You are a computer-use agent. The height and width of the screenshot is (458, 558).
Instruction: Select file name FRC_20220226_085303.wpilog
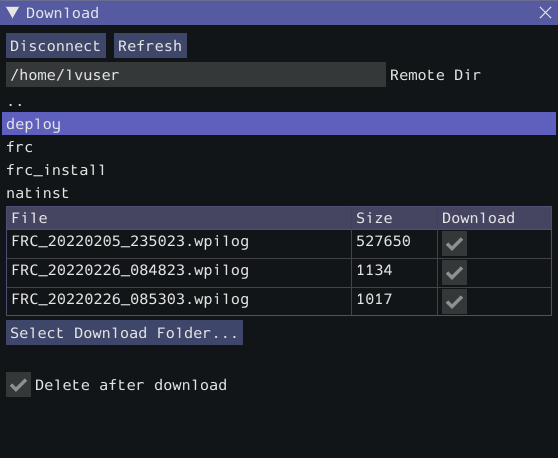coord(130,300)
